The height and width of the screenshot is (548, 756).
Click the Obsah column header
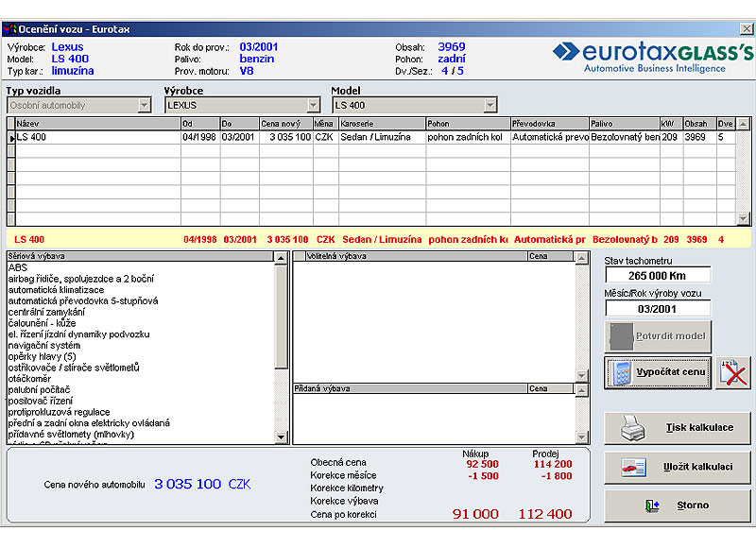pyautogui.click(x=699, y=124)
